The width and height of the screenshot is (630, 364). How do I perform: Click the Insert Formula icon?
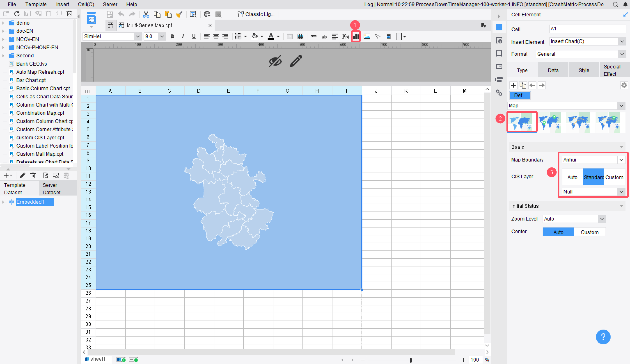345,36
